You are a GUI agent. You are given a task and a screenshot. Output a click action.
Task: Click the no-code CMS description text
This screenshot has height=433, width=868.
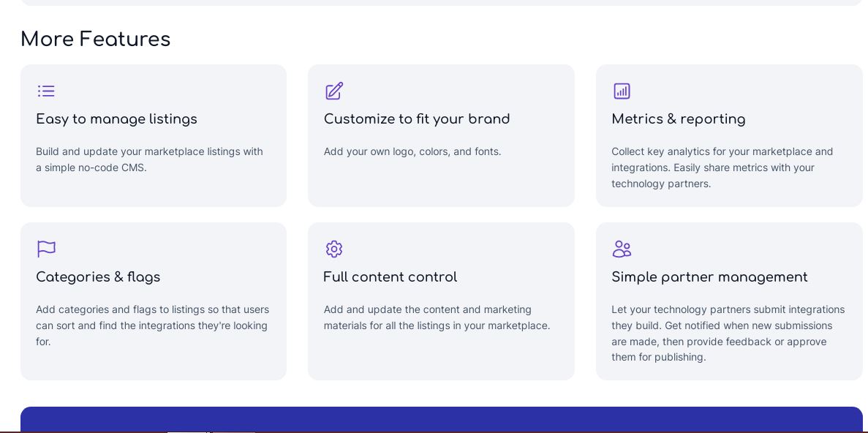pos(149,159)
